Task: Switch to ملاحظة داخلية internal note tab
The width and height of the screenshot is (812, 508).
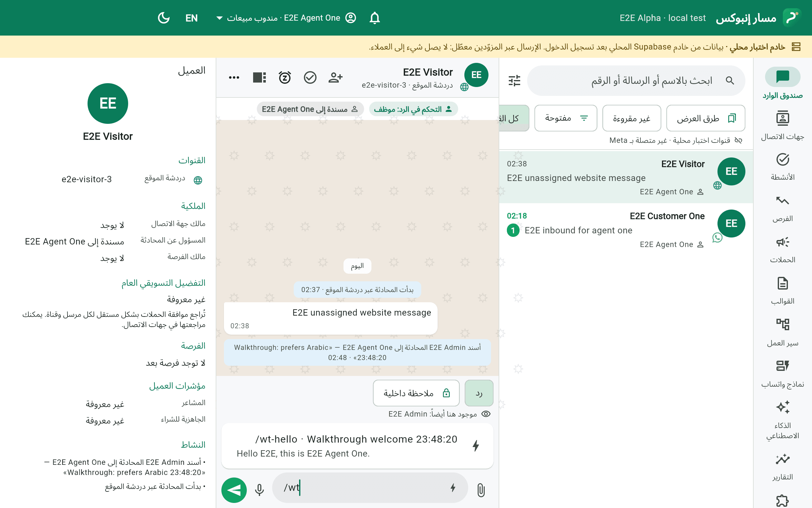Action: (x=416, y=393)
